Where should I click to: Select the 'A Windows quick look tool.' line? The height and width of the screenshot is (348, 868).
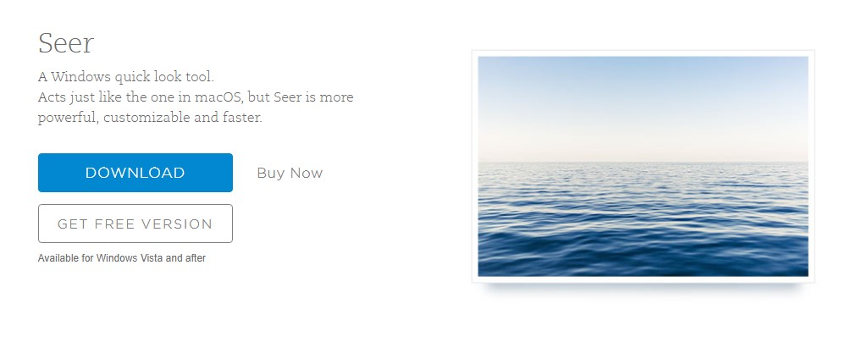tap(125, 77)
